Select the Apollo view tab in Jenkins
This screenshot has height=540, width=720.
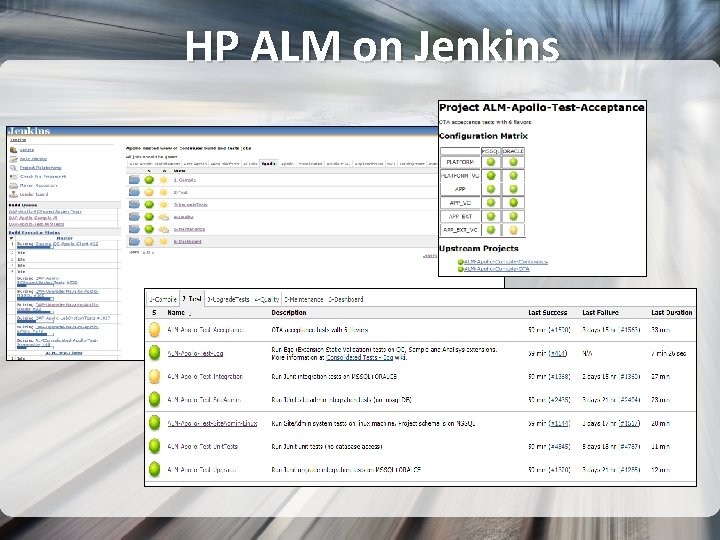269,163
